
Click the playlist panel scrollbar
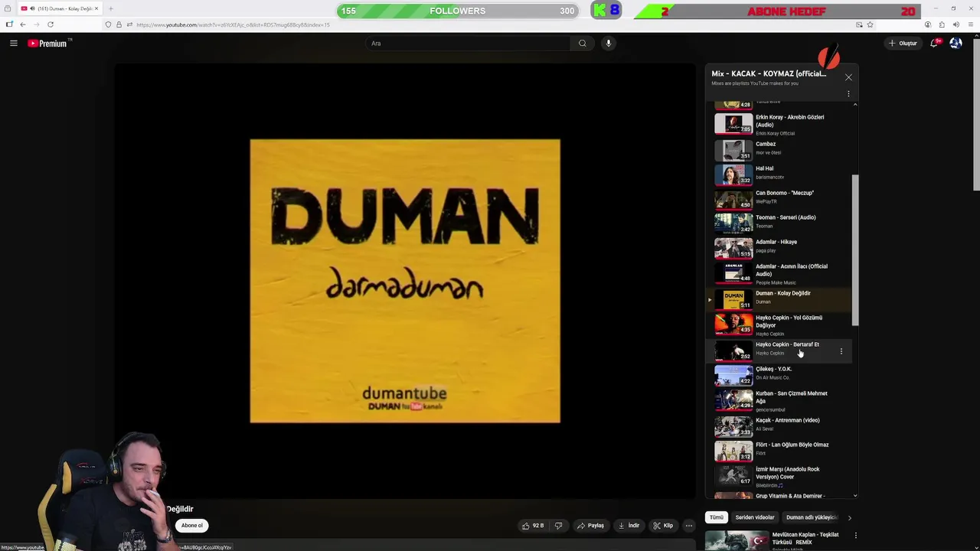[854, 249]
